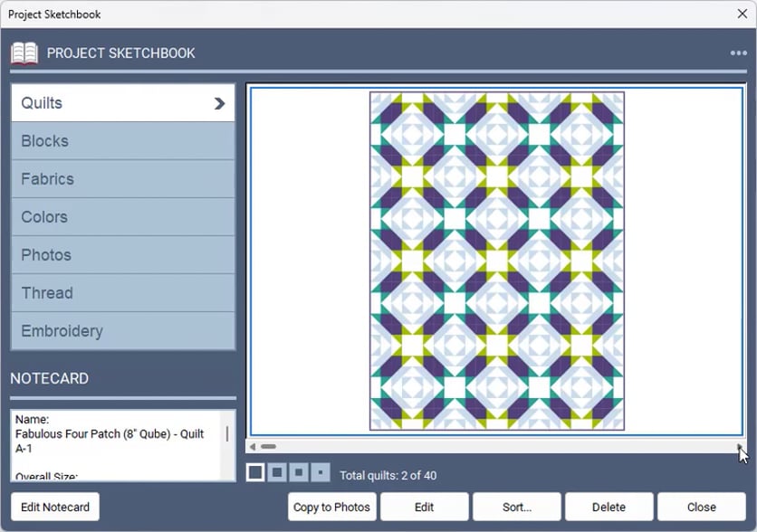Show the Colors section

pos(123,217)
